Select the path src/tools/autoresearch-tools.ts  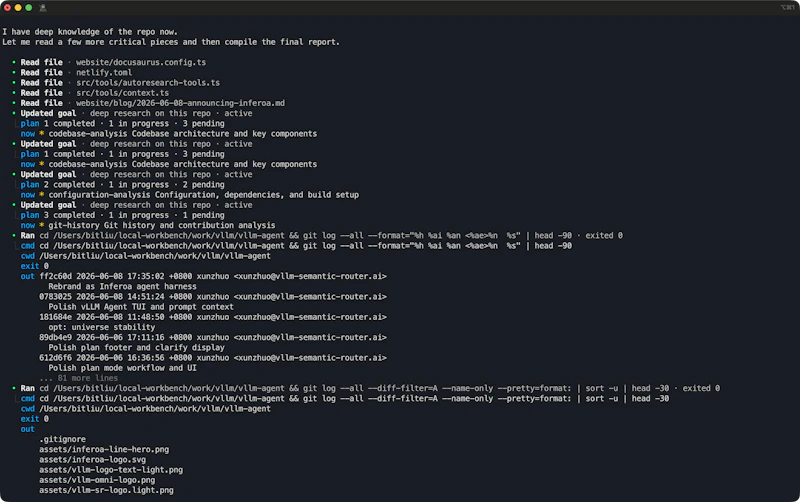coord(148,83)
